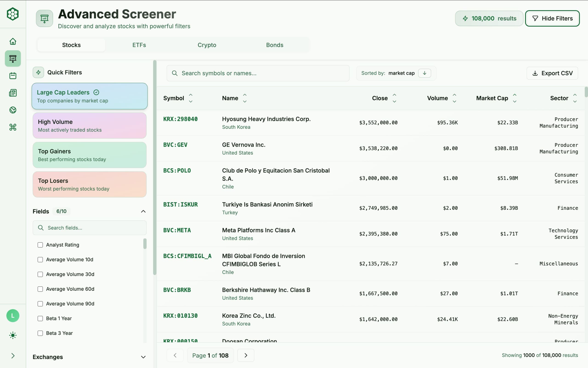
Task: Click the search magnifier in symbols search box
Action: point(175,73)
